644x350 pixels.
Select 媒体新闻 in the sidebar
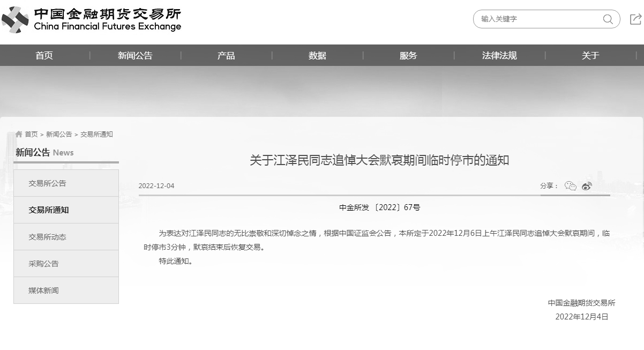tap(66, 291)
